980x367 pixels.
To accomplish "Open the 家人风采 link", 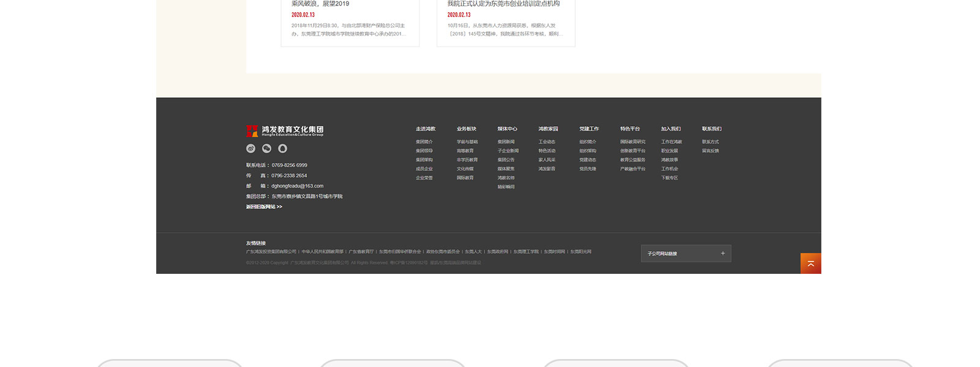I will (x=547, y=160).
